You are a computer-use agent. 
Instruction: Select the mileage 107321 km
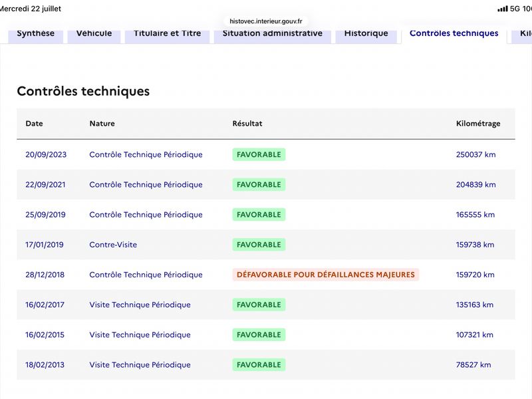tap(475, 335)
